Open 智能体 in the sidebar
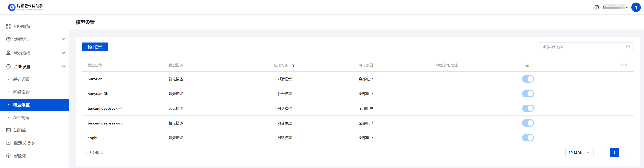 click(x=20, y=156)
